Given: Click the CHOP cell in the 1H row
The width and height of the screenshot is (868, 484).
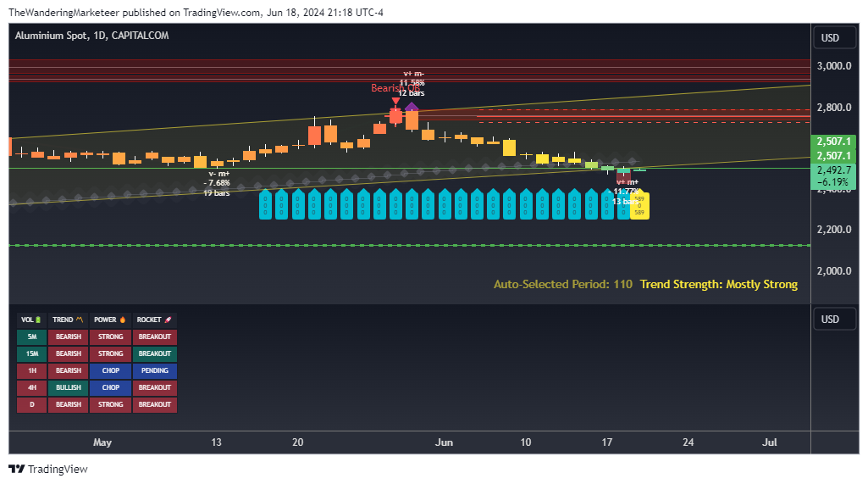Looking at the screenshot, I should coord(110,371).
